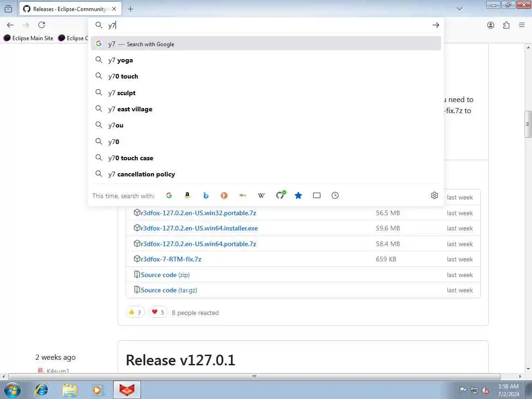532x399 pixels.
Task: Download r3dfox-7-RTM-fix.7z
Action: [x=171, y=259]
